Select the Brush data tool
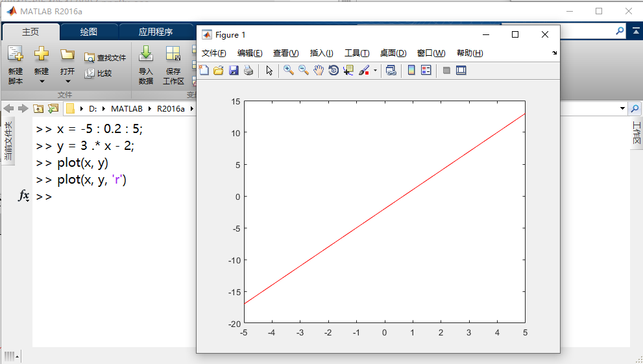 [x=364, y=71]
